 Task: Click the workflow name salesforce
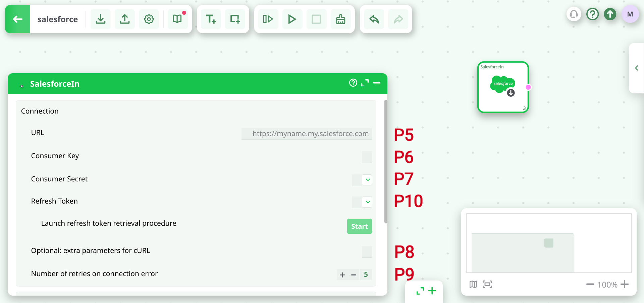click(x=58, y=19)
